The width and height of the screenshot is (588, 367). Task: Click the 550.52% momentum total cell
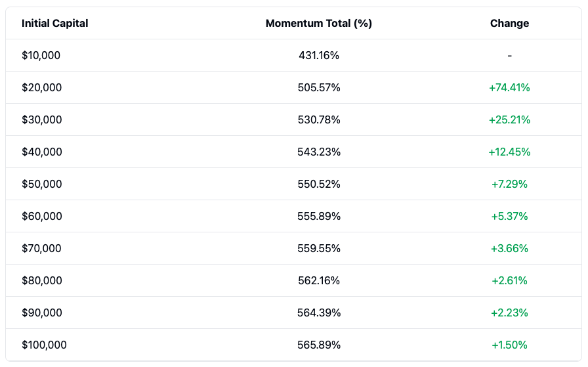pos(319,184)
